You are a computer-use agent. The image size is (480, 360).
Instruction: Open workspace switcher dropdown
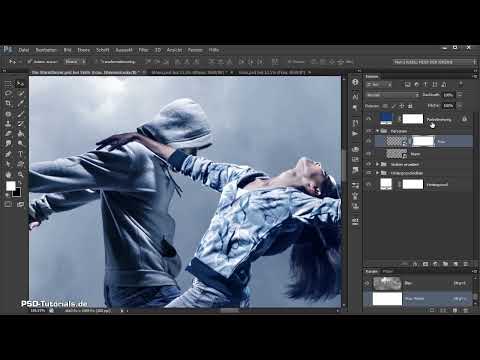coord(434,62)
